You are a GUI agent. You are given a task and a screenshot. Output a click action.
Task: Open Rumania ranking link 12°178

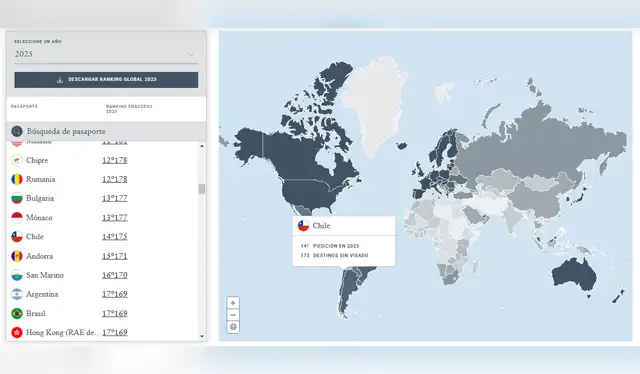click(115, 179)
